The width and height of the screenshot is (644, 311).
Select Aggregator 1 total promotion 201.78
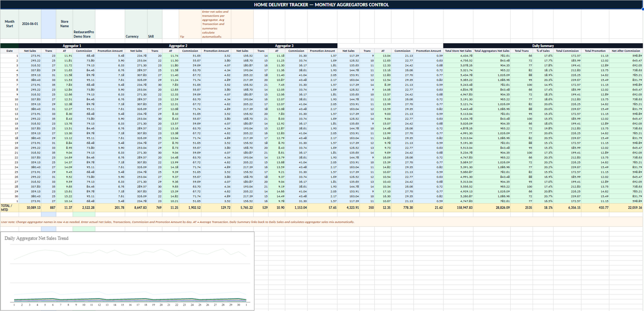(x=110, y=207)
